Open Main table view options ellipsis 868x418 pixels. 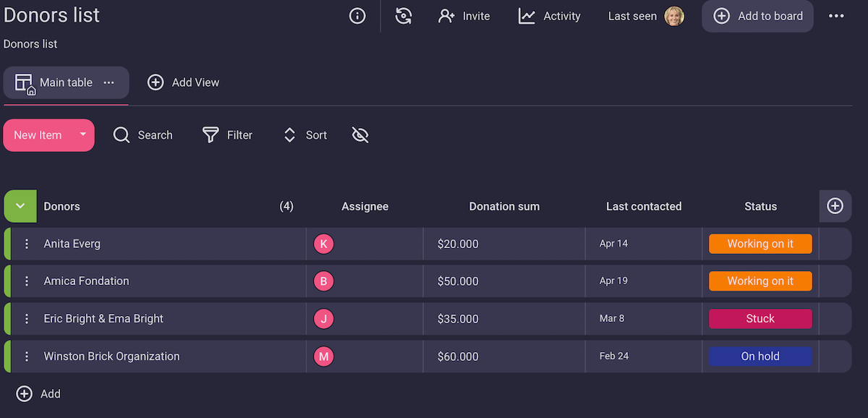[109, 82]
